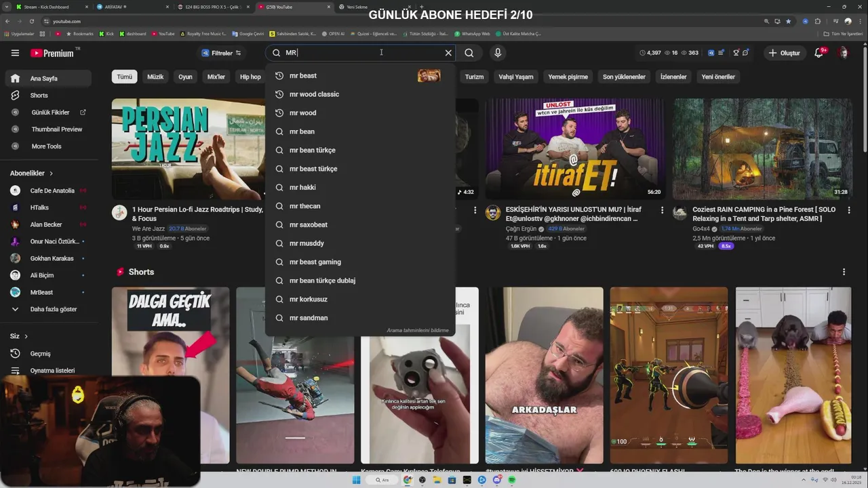
Task: Open Coziest RAIN CAMPING video thumbnail
Action: coord(762,149)
